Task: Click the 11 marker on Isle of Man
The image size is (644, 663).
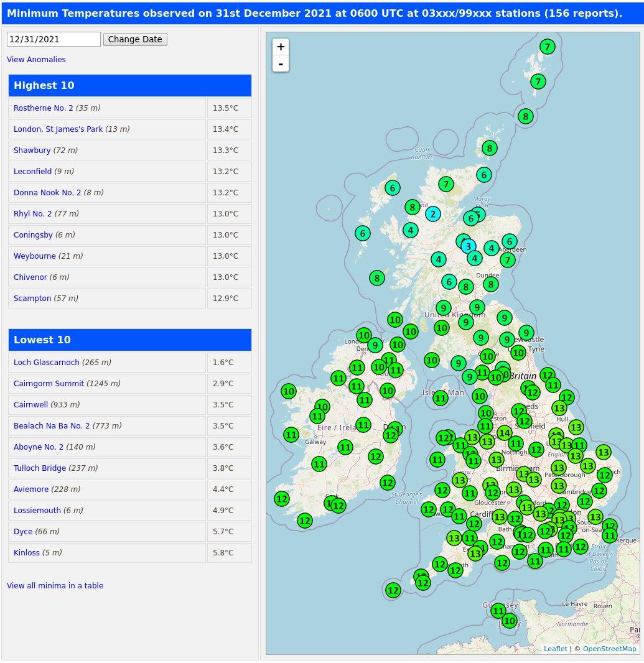Action: (441, 398)
